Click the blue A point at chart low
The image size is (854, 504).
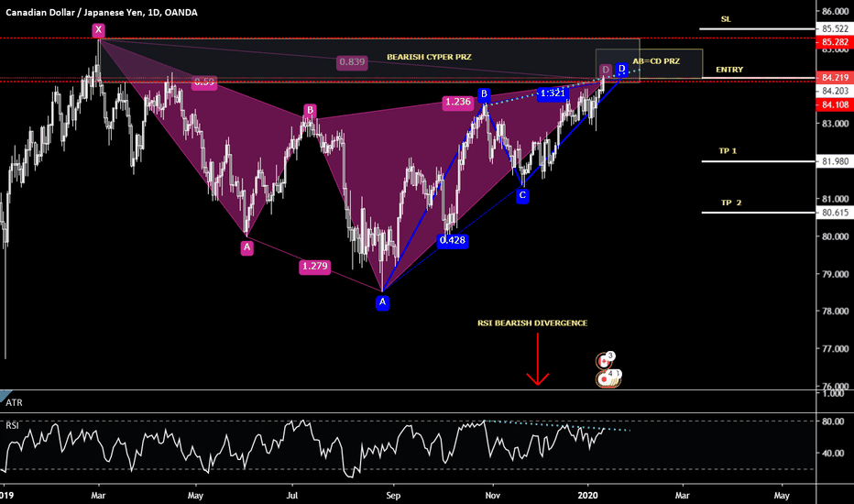[383, 302]
